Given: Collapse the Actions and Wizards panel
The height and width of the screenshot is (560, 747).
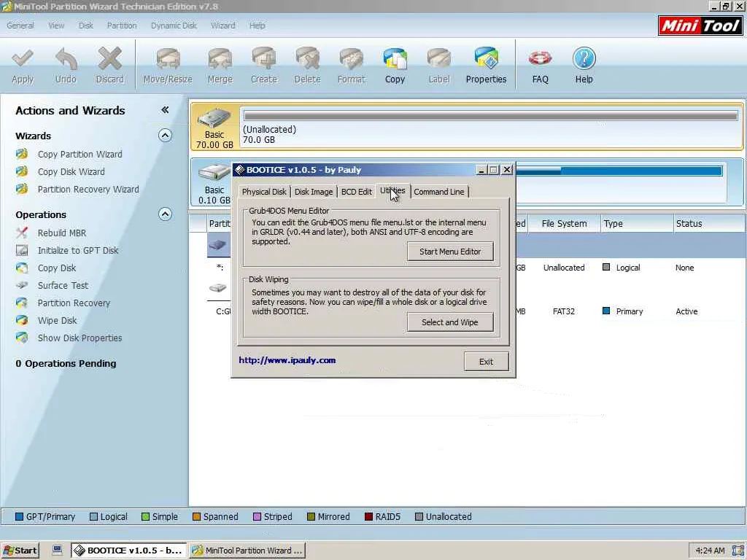Looking at the screenshot, I should tap(165, 110).
